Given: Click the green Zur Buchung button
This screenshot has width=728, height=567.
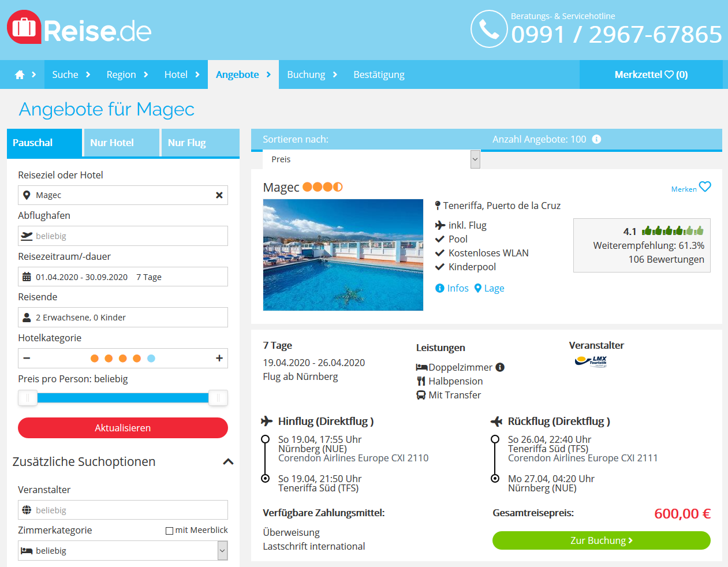Looking at the screenshot, I should pyautogui.click(x=602, y=540).
